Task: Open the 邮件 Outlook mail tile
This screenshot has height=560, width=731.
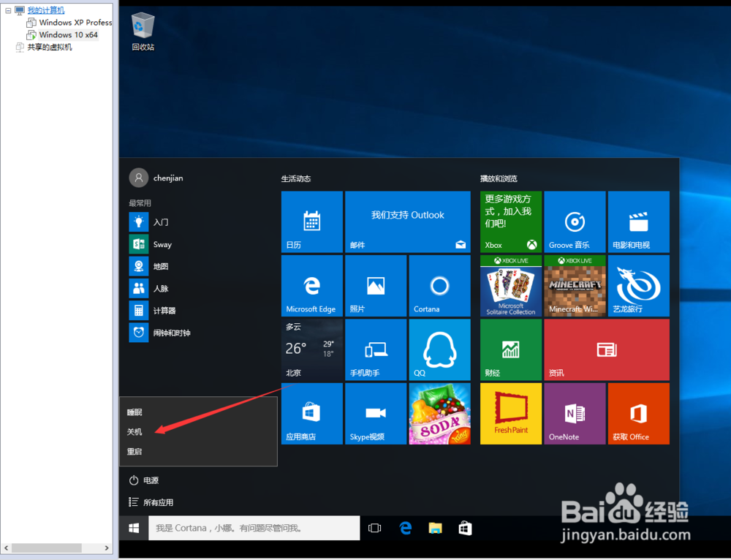Action: tap(407, 222)
